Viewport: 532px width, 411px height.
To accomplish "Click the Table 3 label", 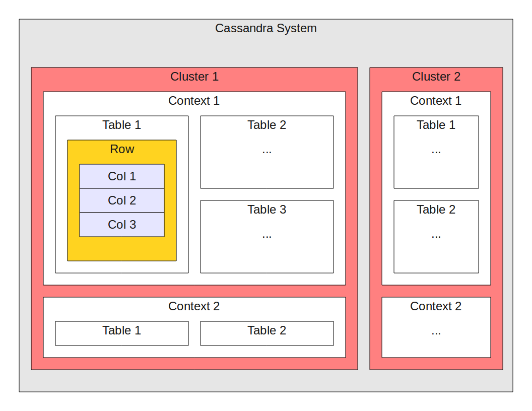I will [267, 210].
